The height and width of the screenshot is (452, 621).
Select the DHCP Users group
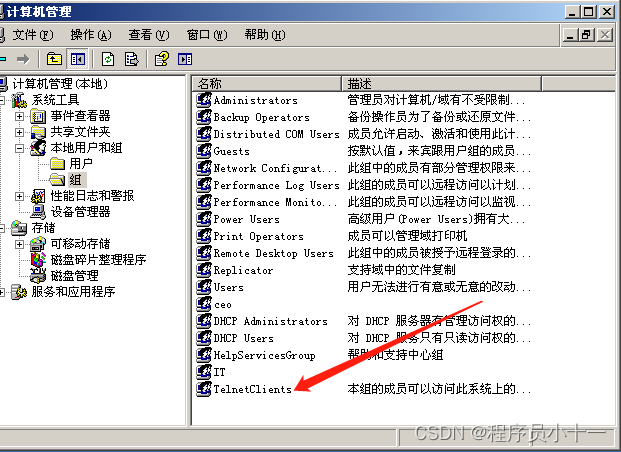244,338
